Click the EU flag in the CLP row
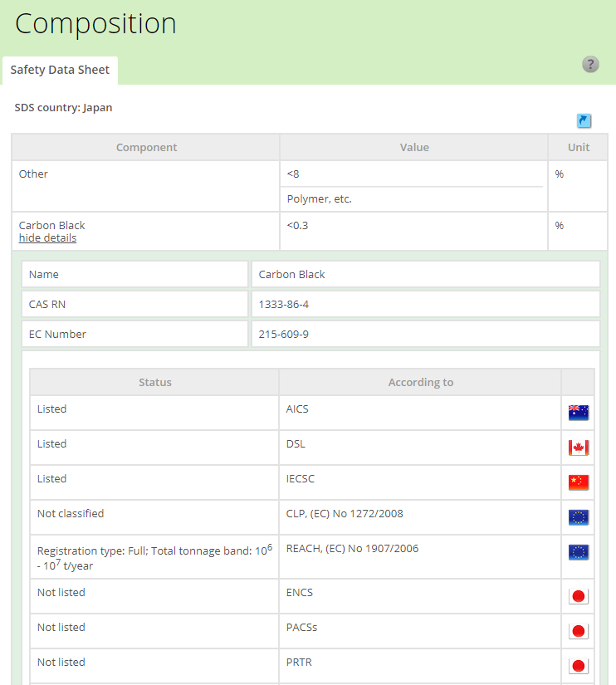Image resolution: width=616 pixels, height=685 pixels. click(x=578, y=517)
